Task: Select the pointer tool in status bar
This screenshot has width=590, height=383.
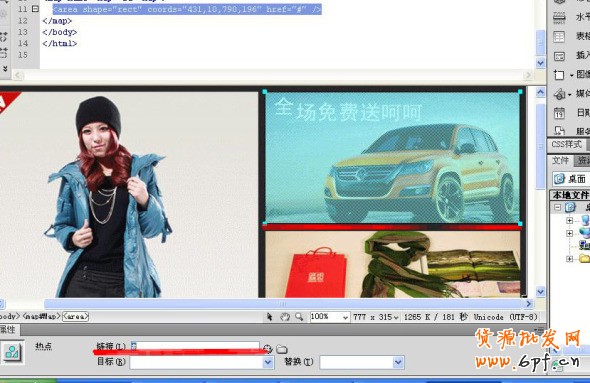Action: point(269,317)
